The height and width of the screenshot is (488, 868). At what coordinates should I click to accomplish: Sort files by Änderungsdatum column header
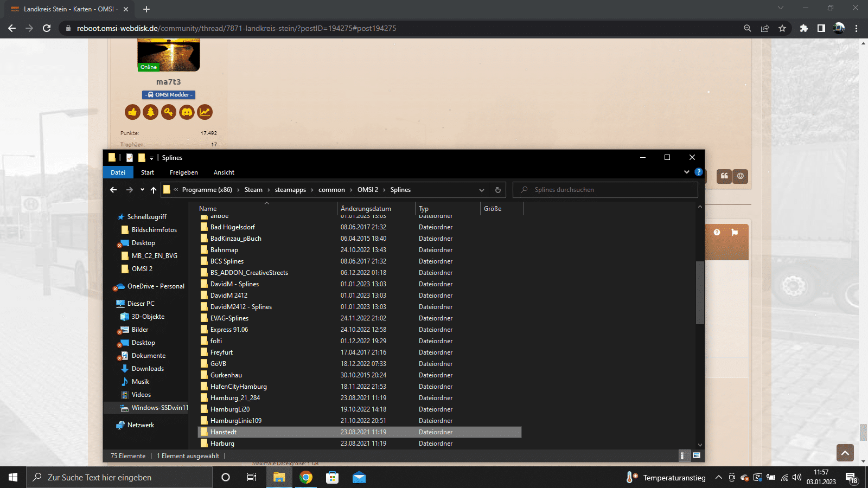click(x=366, y=209)
